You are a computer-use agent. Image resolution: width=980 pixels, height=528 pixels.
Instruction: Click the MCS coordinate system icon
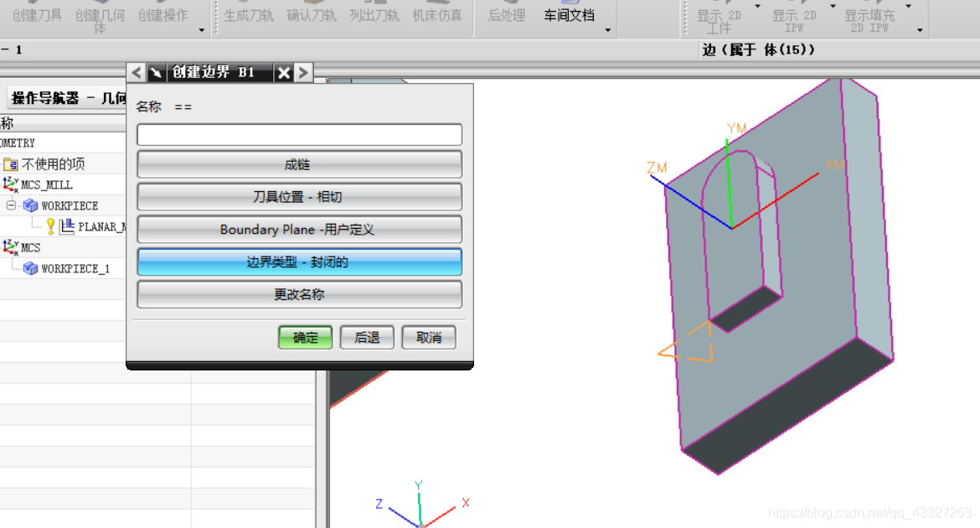[x=11, y=247]
